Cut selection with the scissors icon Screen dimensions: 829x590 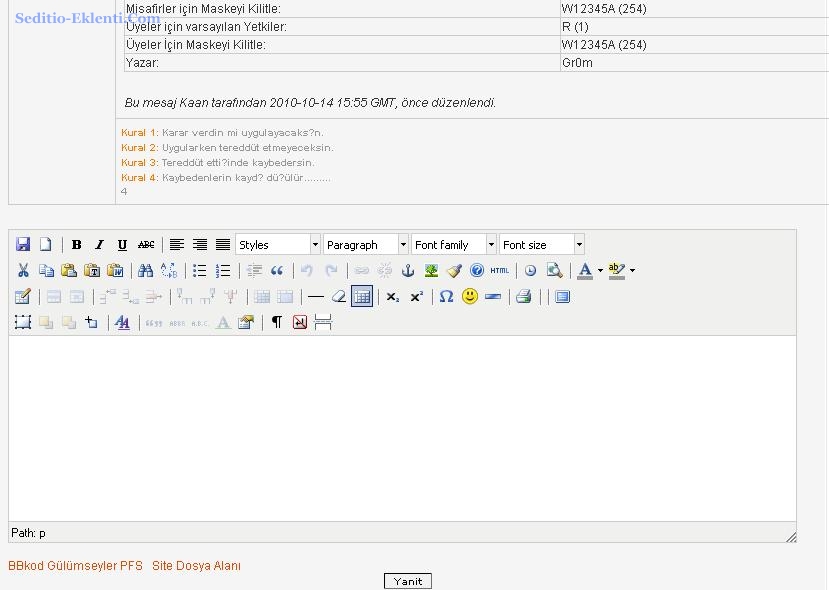[23, 271]
